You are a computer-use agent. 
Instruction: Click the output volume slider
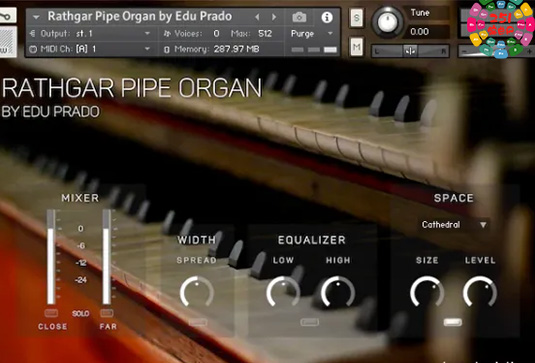point(496,51)
